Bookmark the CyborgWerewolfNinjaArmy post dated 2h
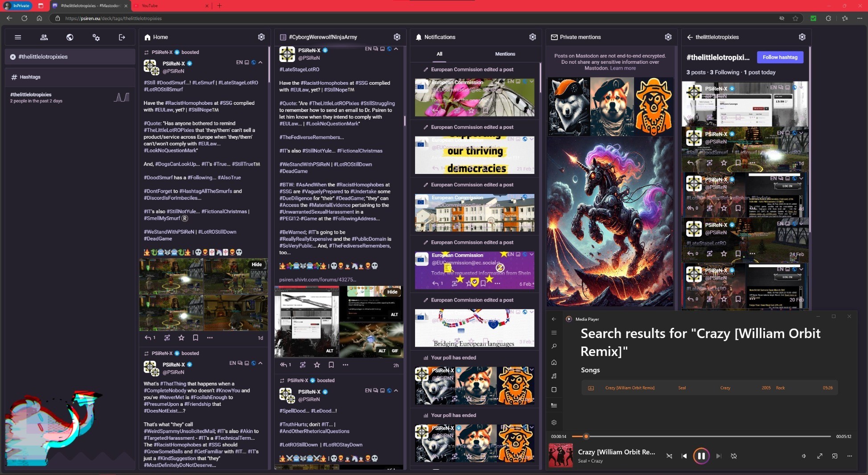868x475 pixels. coord(331,365)
